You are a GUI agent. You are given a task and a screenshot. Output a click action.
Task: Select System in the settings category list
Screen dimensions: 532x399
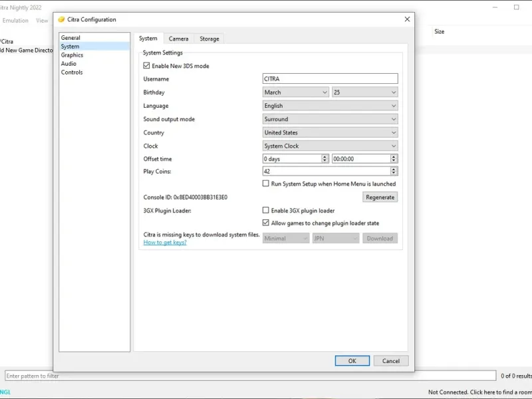pyautogui.click(x=94, y=46)
